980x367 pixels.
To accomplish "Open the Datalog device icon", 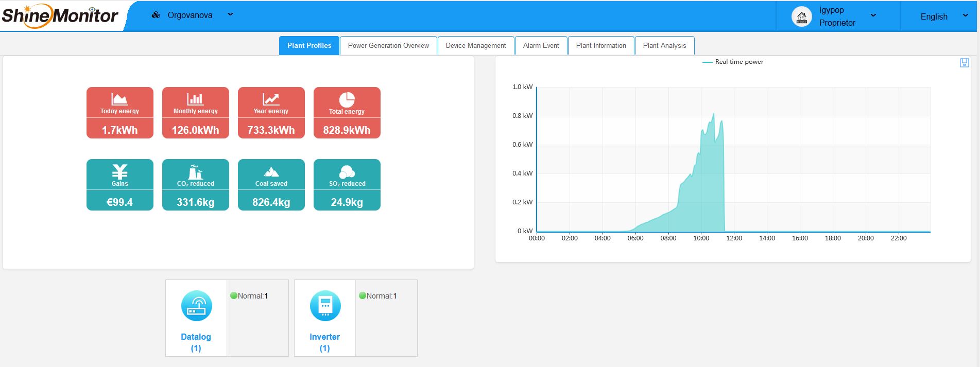I will [196, 306].
